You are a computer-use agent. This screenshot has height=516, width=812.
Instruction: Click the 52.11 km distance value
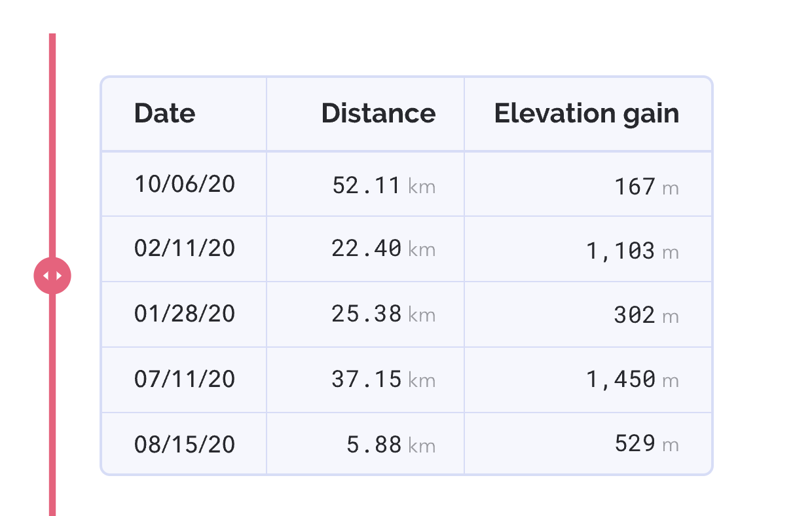point(384,186)
